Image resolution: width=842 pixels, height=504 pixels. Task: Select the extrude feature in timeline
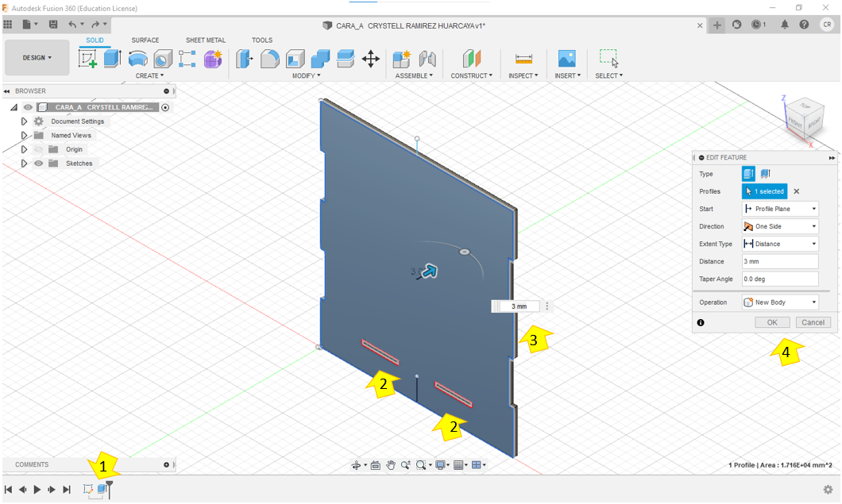102,489
